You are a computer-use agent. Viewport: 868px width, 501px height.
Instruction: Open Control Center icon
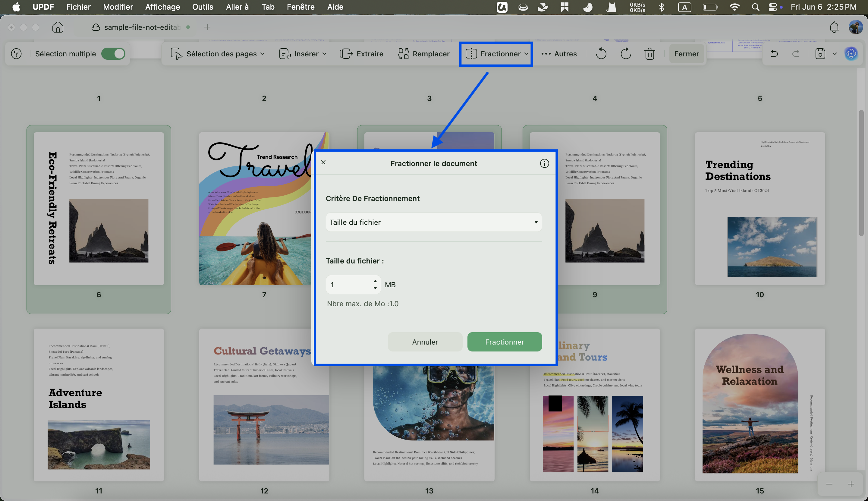[x=773, y=7]
